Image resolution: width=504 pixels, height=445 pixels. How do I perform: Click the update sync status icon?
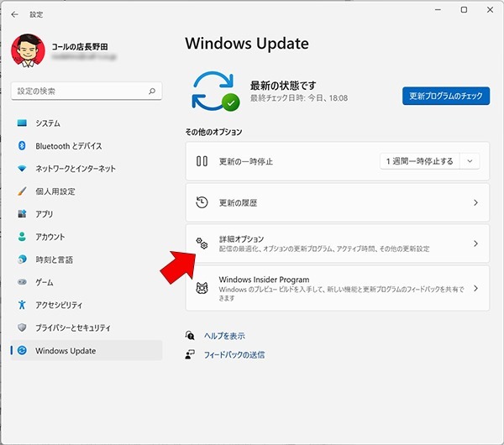click(215, 92)
